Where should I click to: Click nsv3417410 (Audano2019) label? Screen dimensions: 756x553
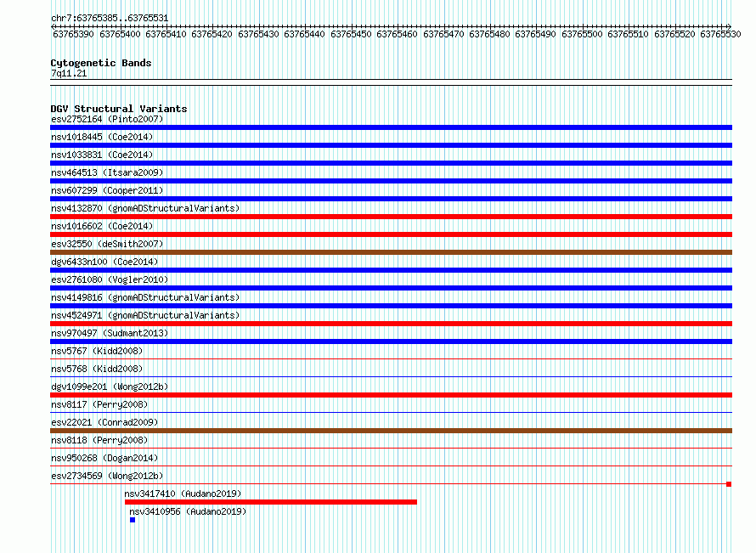pyautogui.click(x=183, y=494)
